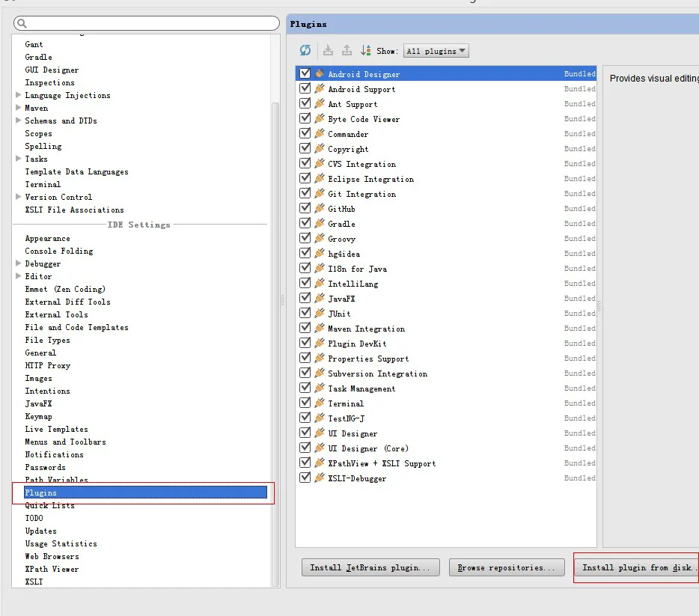The image size is (699, 616).
Task: Select the Plugins settings entry
Action: pos(145,493)
